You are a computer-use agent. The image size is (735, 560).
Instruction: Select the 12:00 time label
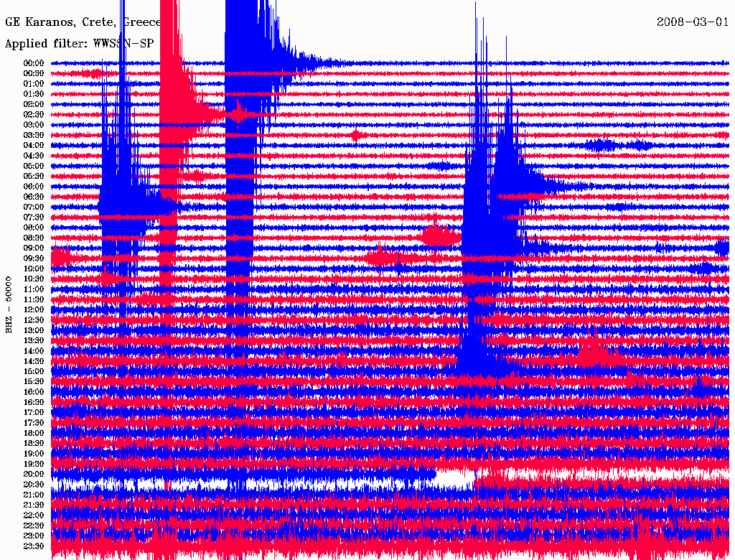(34, 310)
